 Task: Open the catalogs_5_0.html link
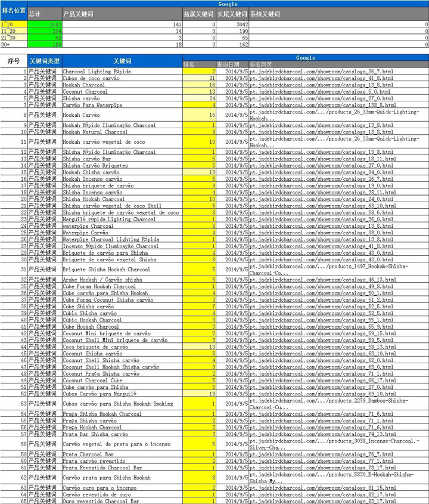coord(321,92)
